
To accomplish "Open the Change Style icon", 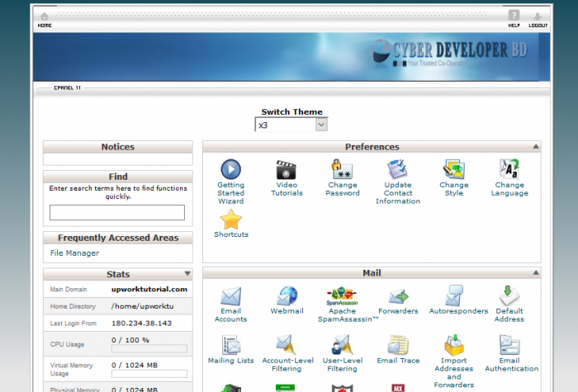I will (x=453, y=169).
